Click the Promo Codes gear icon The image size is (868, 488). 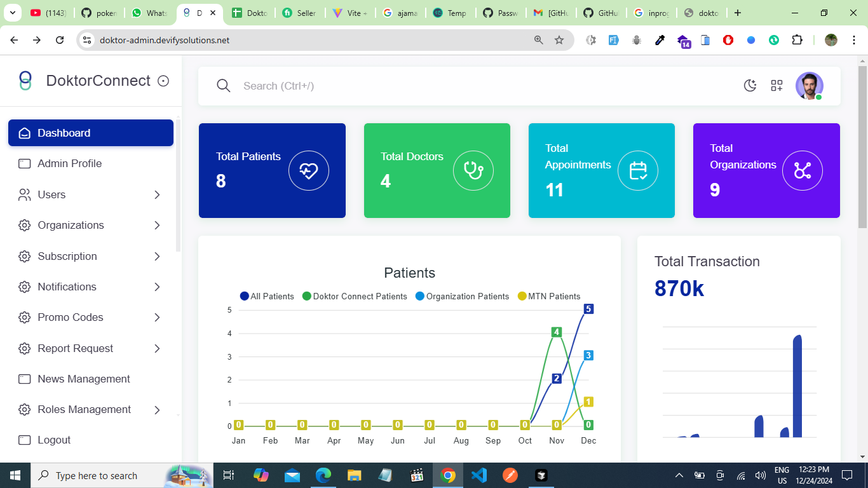[25, 317]
